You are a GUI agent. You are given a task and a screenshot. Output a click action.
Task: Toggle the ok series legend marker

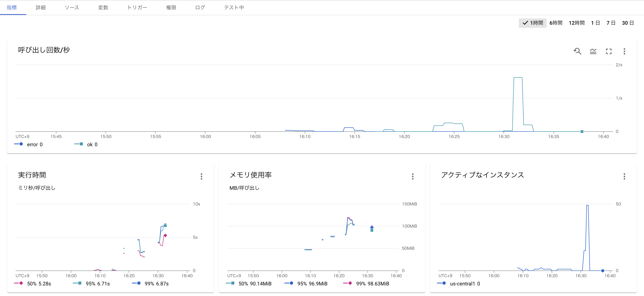(81, 144)
